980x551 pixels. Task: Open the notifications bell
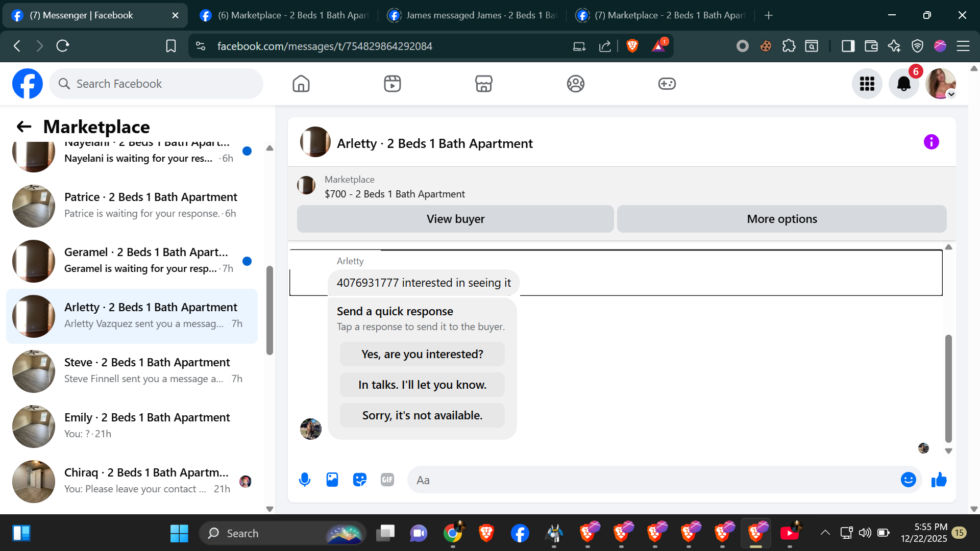[903, 84]
